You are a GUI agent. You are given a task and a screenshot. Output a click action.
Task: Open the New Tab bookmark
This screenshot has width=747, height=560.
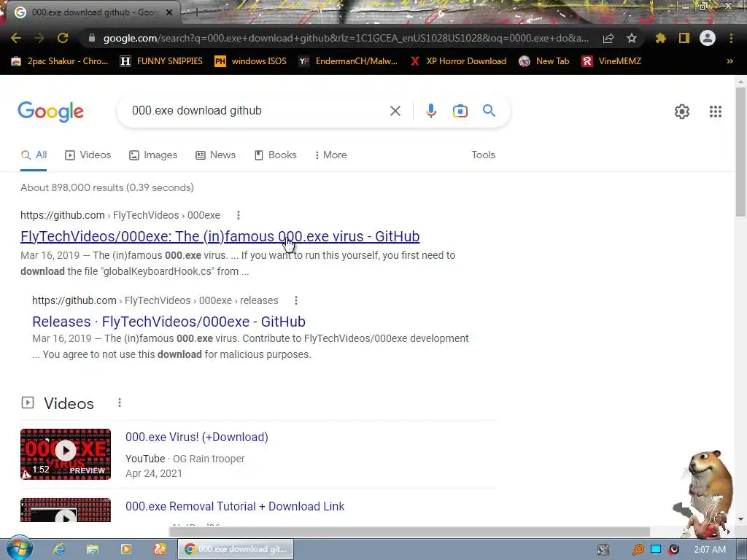544,61
